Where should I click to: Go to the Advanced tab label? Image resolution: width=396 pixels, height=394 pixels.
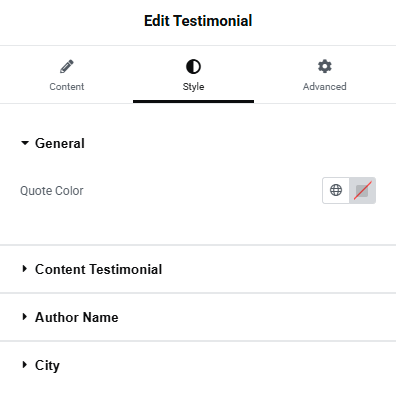[325, 87]
